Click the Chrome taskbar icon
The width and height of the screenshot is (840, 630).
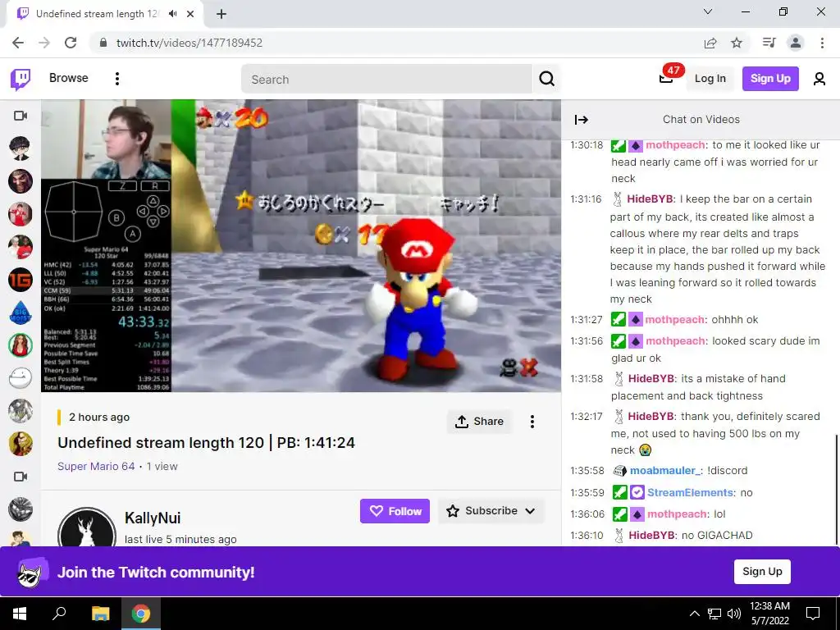click(141, 614)
